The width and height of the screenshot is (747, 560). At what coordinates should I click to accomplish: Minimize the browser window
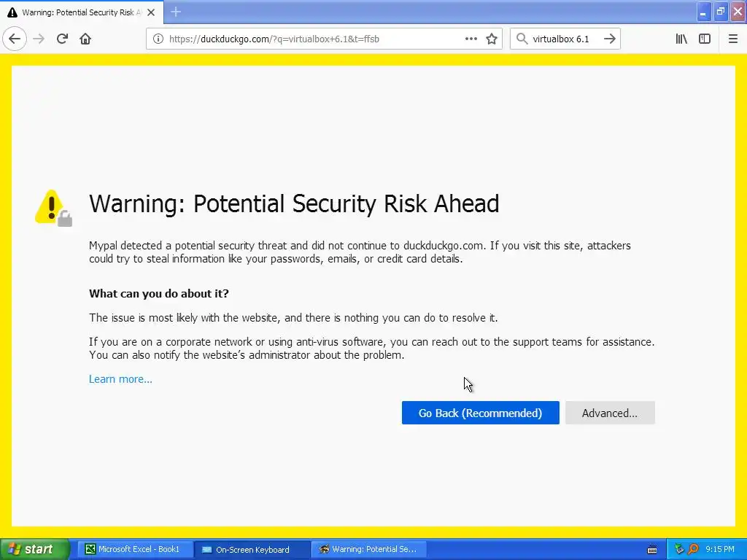(703, 12)
